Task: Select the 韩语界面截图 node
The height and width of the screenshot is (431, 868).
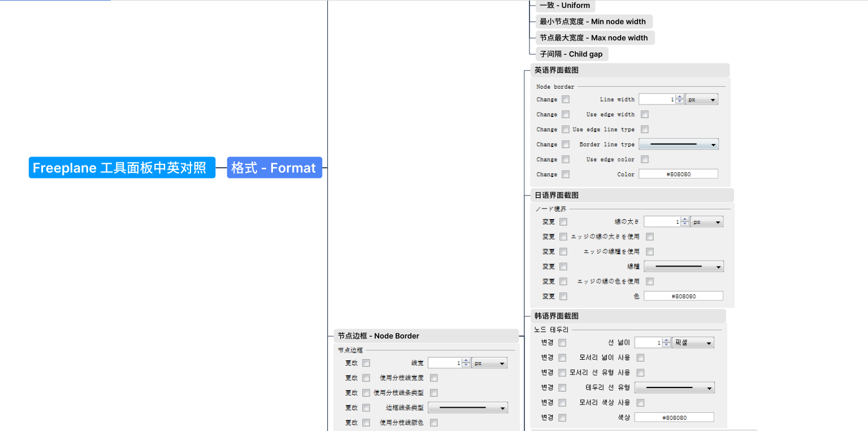Action: pos(628,316)
